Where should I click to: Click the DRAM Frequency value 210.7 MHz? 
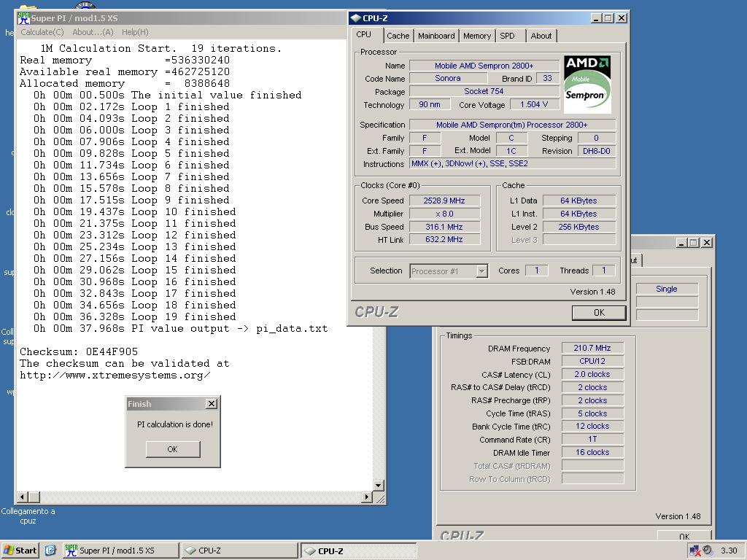click(592, 348)
